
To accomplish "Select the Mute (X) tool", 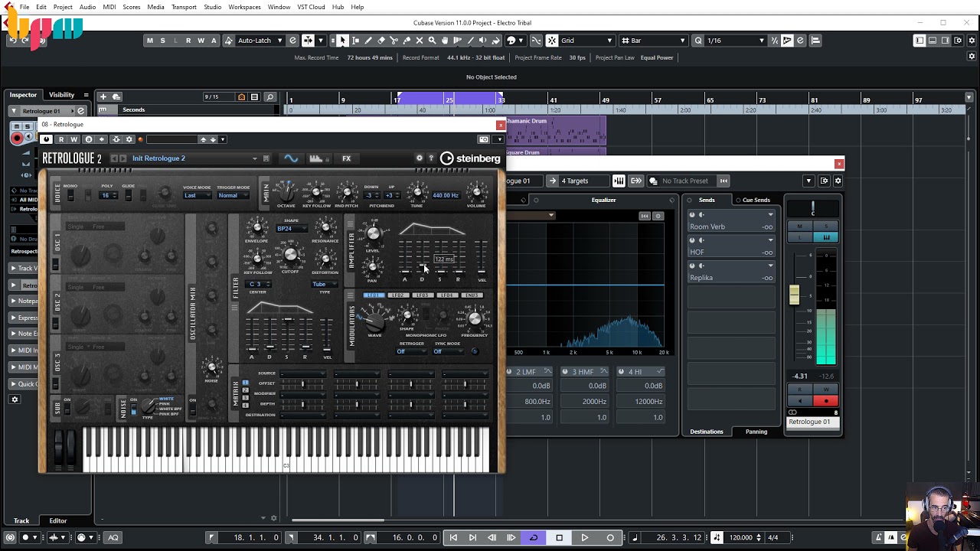I will click(419, 41).
